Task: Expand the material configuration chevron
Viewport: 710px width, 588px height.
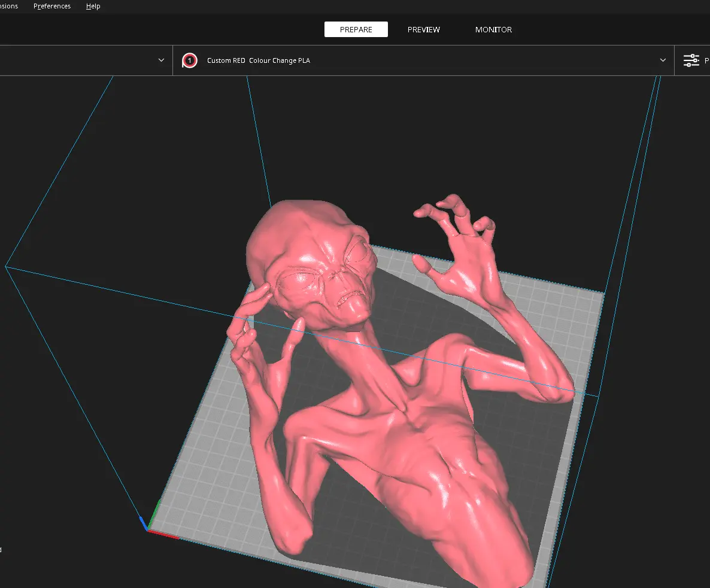Action: click(663, 60)
